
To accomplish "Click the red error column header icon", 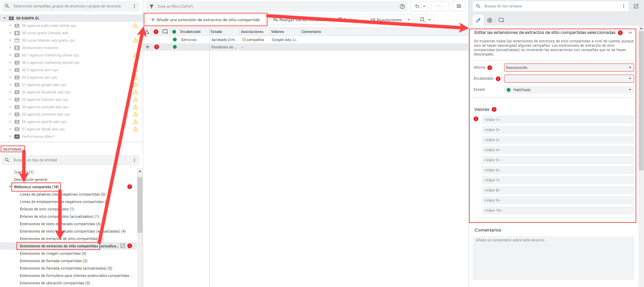I will pos(156,32).
